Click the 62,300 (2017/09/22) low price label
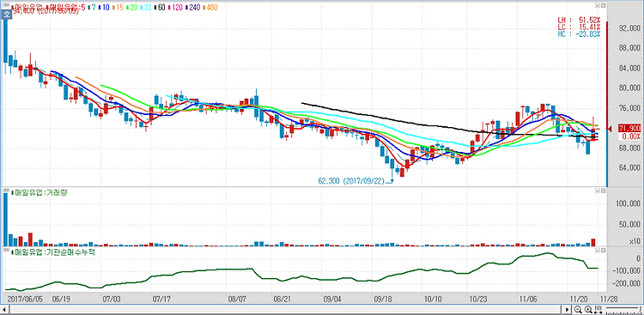Image resolution: width=644 pixels, height=315 pixels. [350, 180]
